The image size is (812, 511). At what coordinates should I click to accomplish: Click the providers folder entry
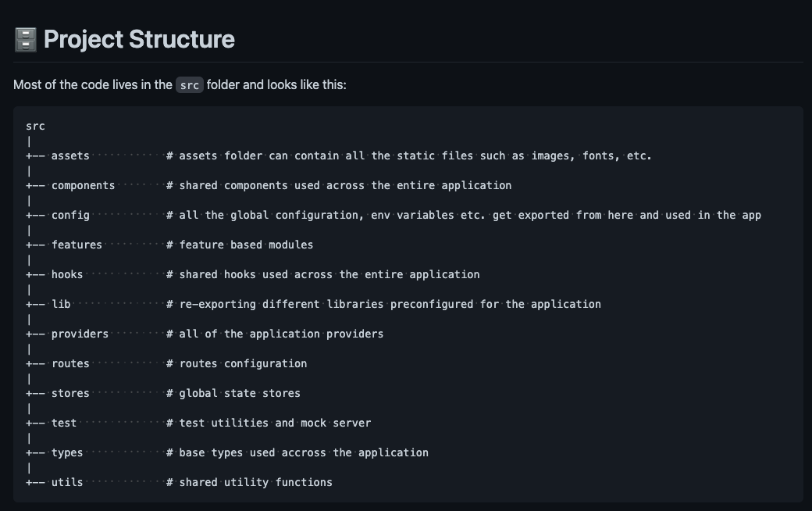point(80,334)
